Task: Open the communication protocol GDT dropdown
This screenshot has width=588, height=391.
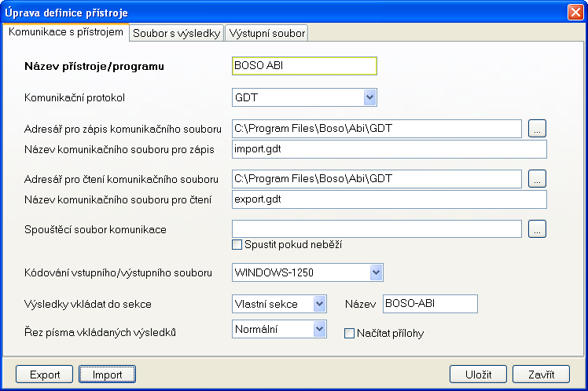Action: click(x=369, y=97)
